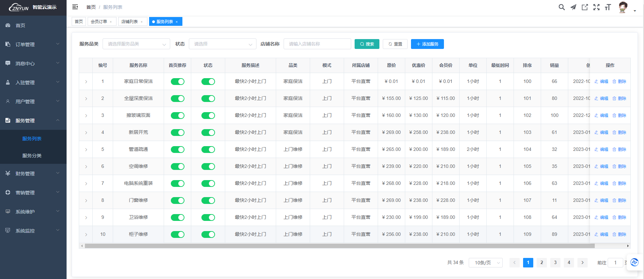Click the external link icon in header
The width and height of the screenshot is (644, 279).
click(x=585, y=7)
